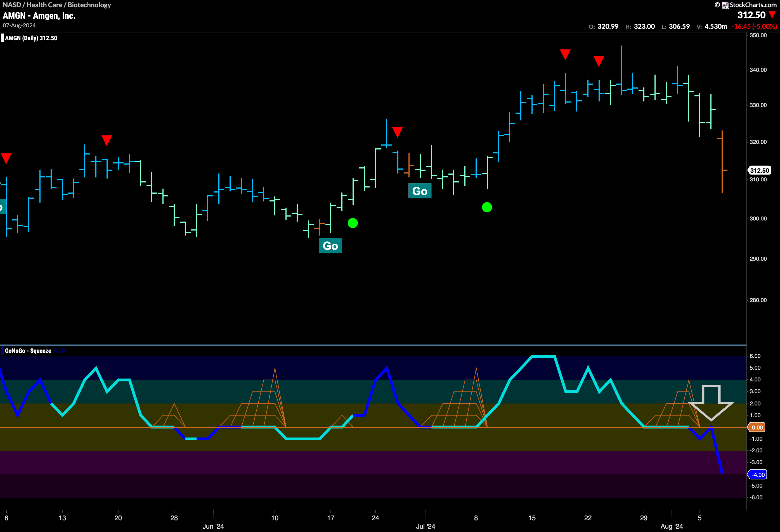
Task: Click the NASD / Health Care / Biotechnology breadcrumb
Action: tap(57, 5)
